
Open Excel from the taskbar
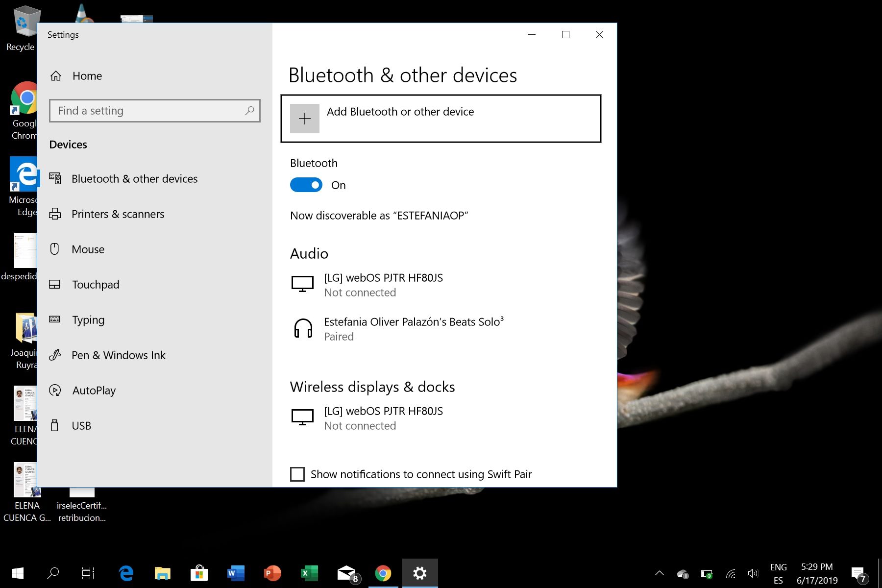click(x=309, y=573)
